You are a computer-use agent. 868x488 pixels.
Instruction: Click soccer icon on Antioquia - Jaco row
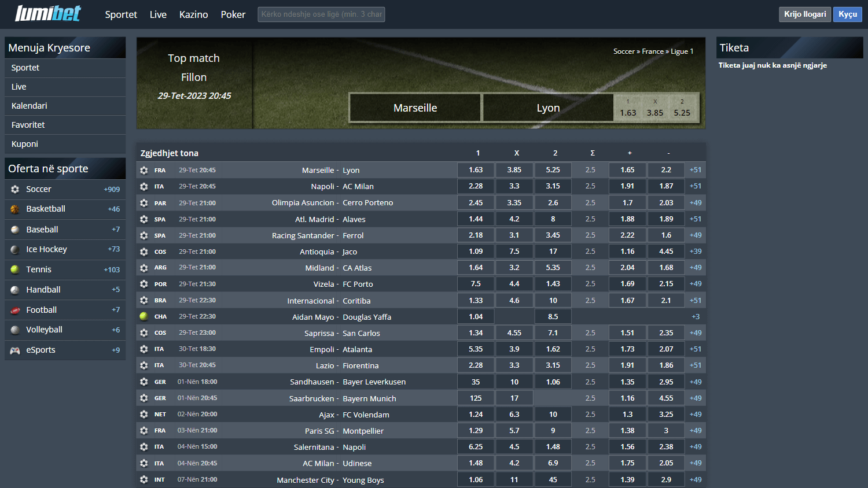[144, 252]
